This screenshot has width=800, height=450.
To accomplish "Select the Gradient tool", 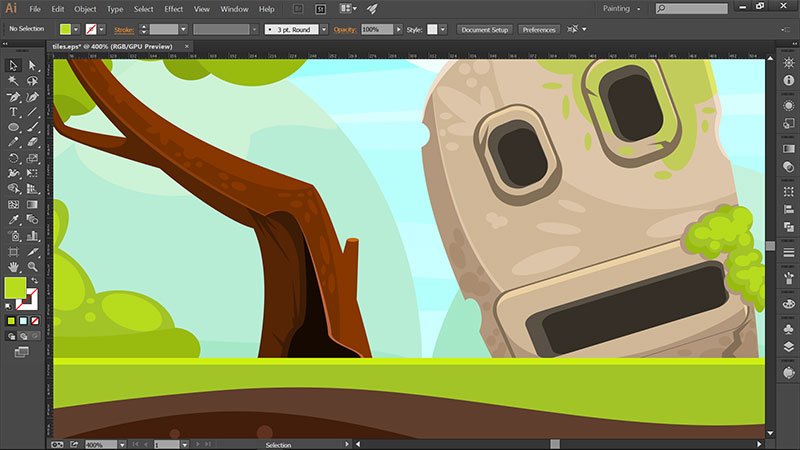I will coord(32,205).
